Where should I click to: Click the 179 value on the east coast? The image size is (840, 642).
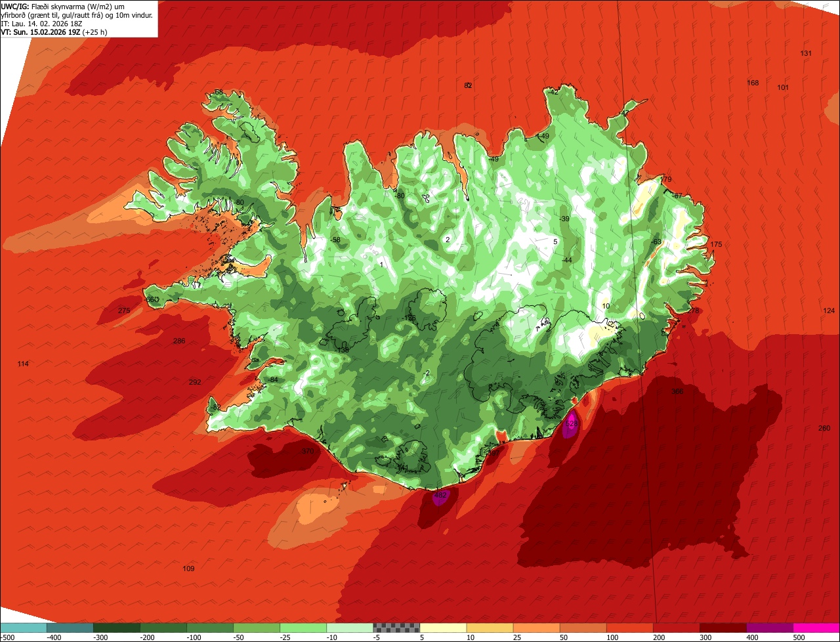tap(666, 179)
